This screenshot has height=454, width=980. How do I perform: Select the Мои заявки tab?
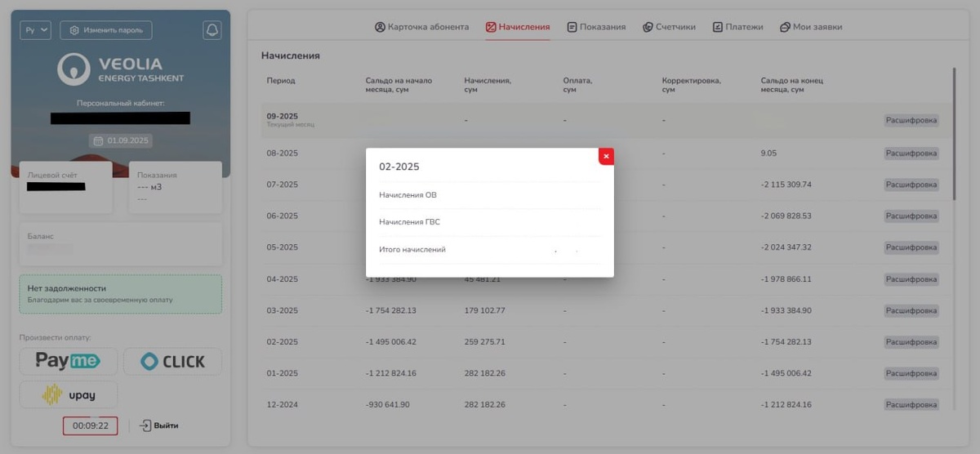[811, 27]
